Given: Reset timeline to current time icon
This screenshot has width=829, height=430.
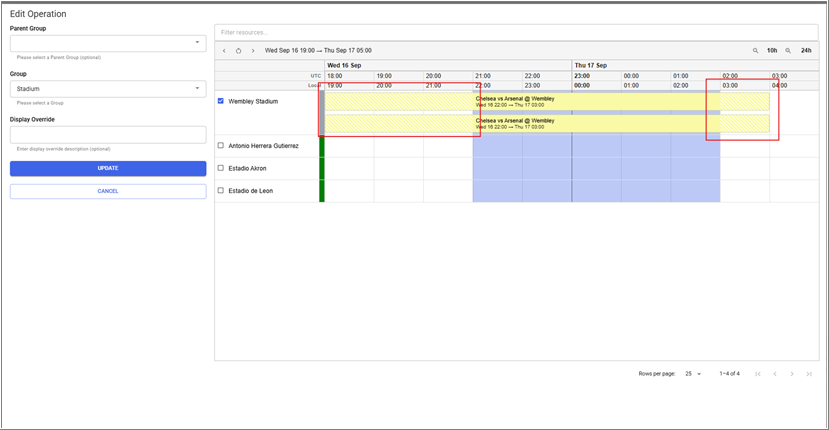Looking at the screenshot, I should point(238,51).
